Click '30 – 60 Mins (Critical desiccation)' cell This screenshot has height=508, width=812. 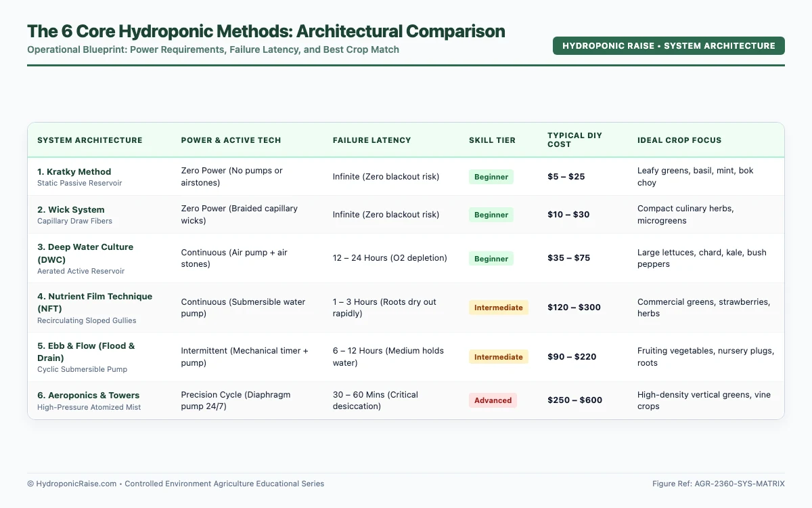pos(376,400)
